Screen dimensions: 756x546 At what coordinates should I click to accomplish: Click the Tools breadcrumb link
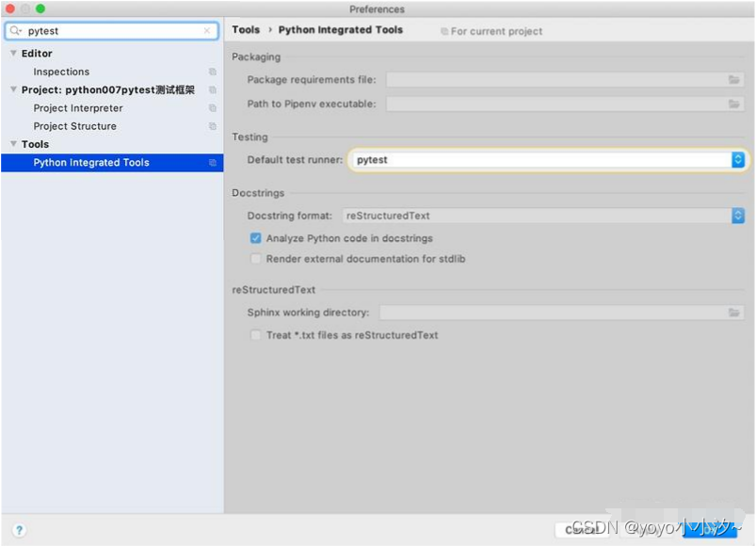[x=246, y=30]
